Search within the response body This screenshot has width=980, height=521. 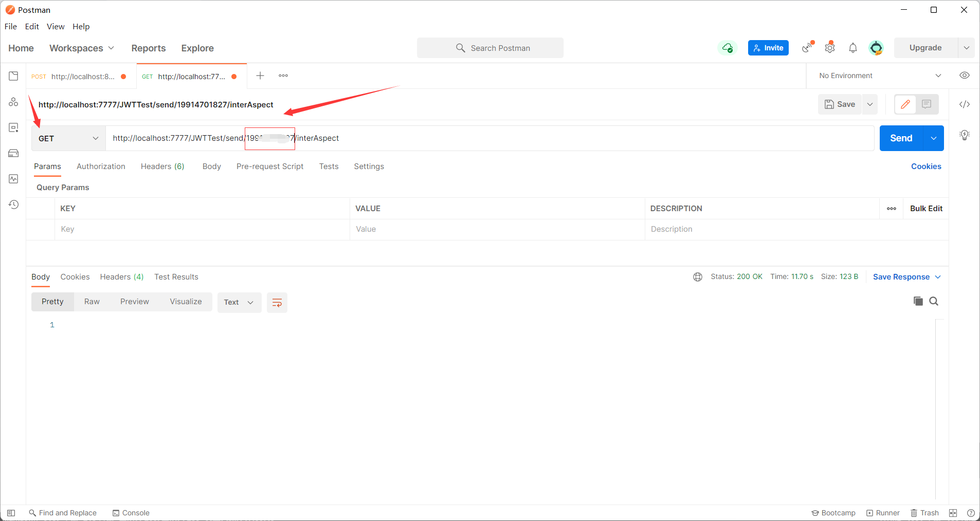pyautogui.click(x=934, y=301)
